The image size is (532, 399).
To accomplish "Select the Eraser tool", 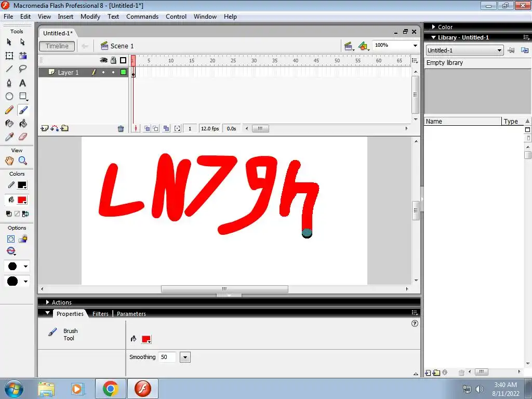I will click(23, 137).
